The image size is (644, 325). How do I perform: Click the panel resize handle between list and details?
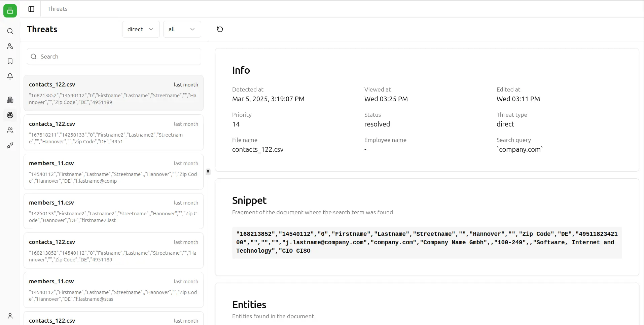click(x=208, y=172)
